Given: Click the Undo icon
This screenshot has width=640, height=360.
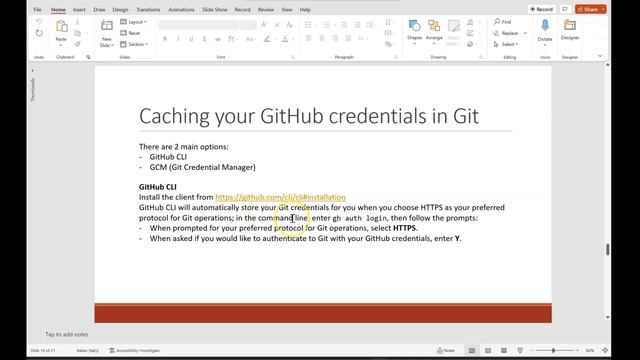Looking at the screenshot, I should point(39,22).
